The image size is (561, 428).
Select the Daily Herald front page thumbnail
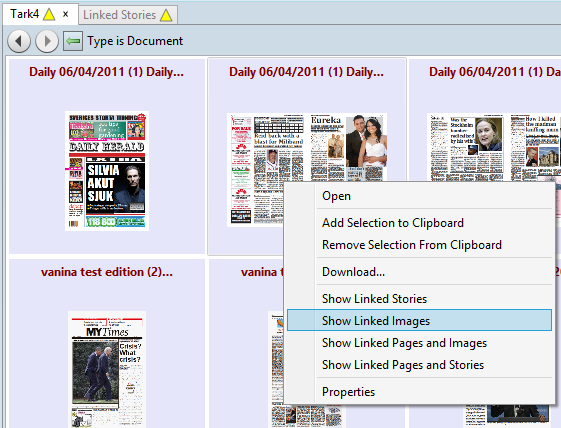pyautogui.click(x=107, y=171)
